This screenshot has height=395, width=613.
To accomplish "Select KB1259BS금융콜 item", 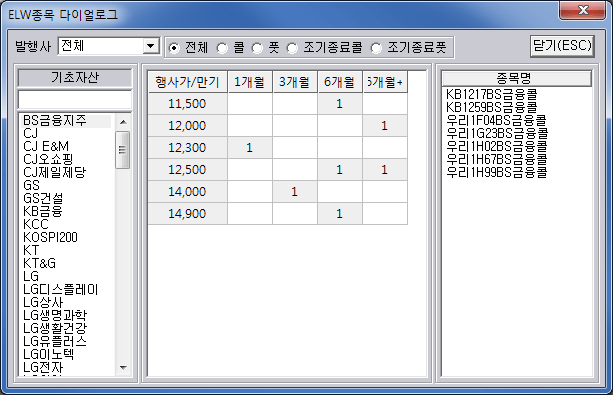I will point(492,107).
